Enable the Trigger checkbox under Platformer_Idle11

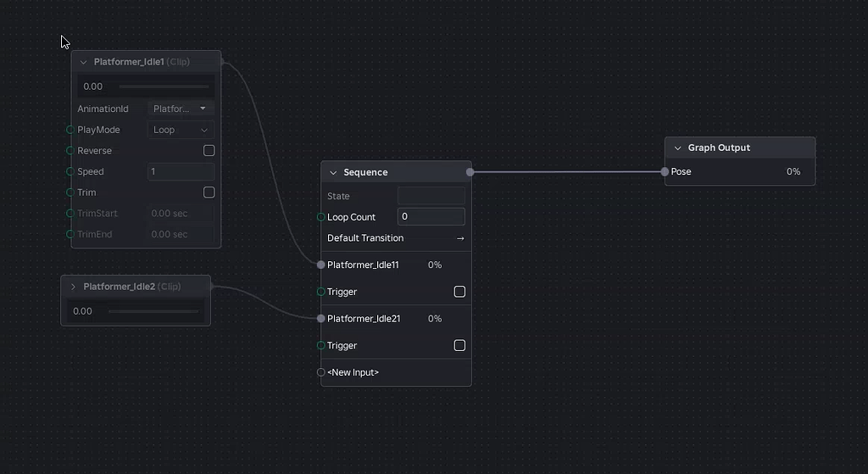click(x=459, y=292)
